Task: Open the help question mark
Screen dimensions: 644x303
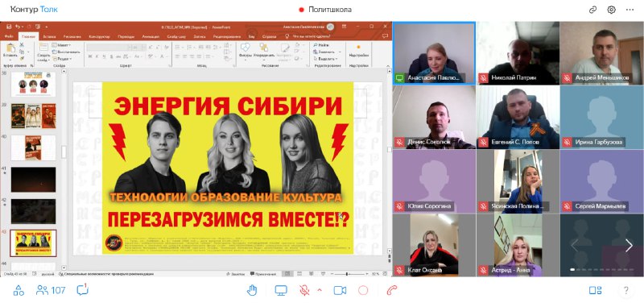Action: pos(626,291)
